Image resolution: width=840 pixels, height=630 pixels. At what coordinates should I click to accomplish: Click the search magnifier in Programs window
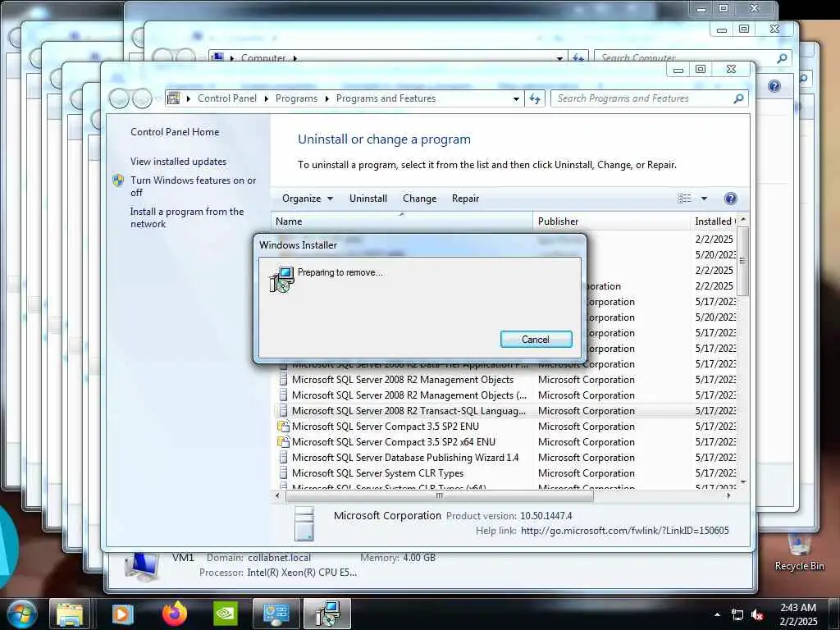738,98
